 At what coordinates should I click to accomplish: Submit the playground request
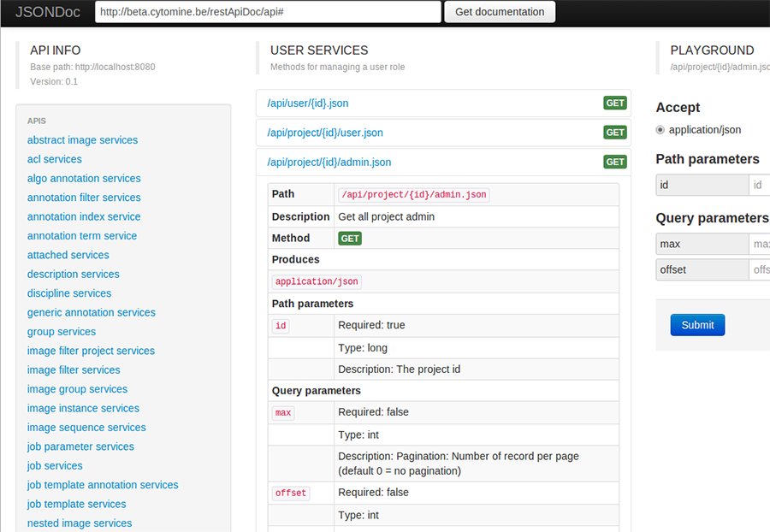697,325
